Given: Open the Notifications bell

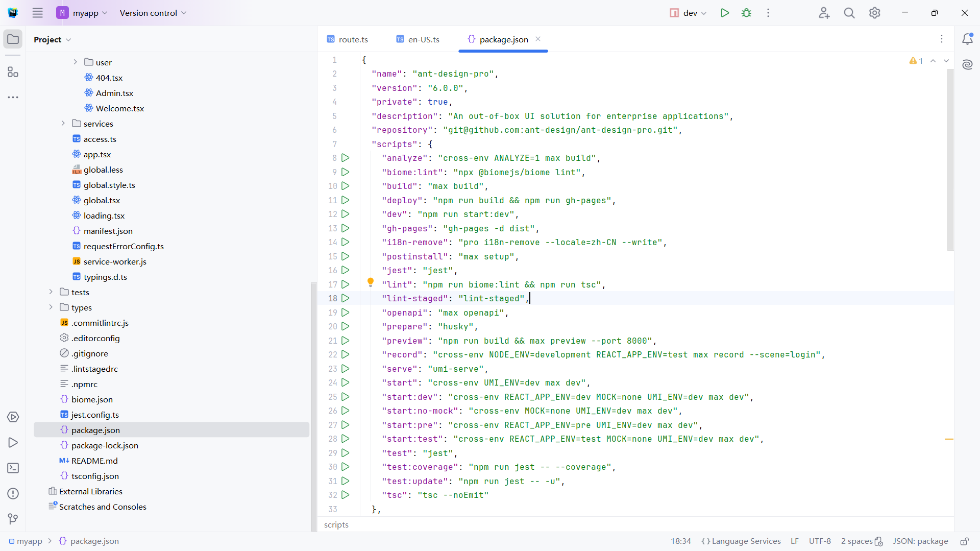Looking at the screenshot, I should click(967, 39).
